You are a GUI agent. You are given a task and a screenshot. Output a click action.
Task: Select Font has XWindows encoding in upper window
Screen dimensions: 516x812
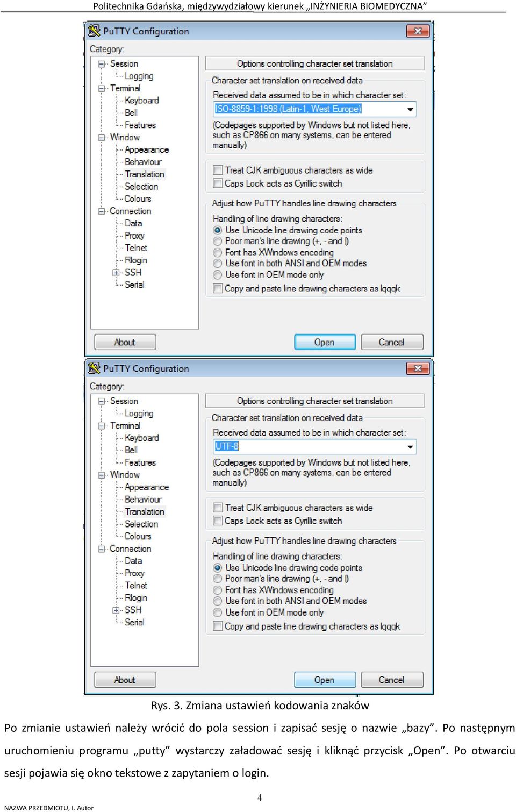[218, 252]
